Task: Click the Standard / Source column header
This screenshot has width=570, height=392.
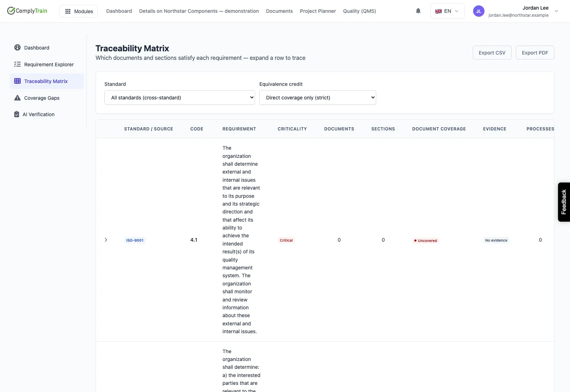Action: [x=149, y=129]
